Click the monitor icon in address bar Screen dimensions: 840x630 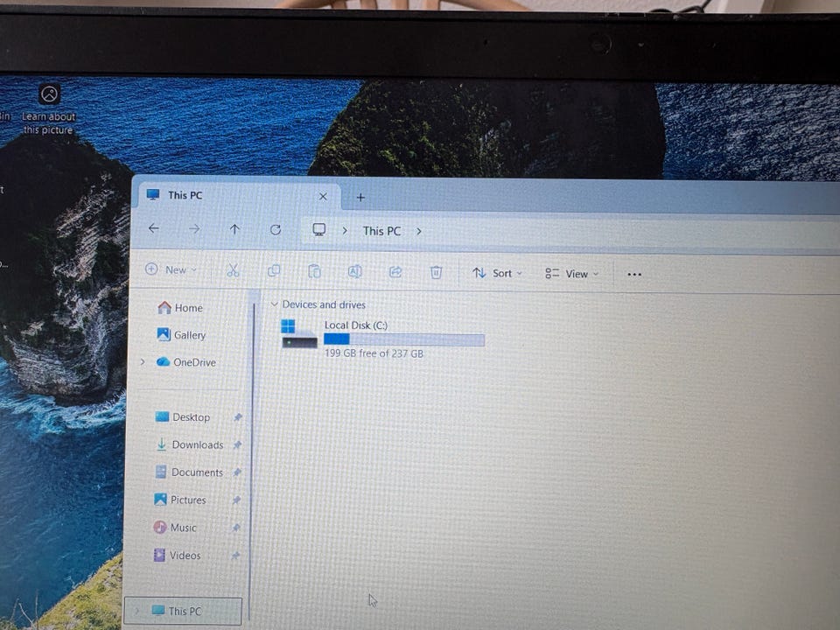(x=318, y=230)
